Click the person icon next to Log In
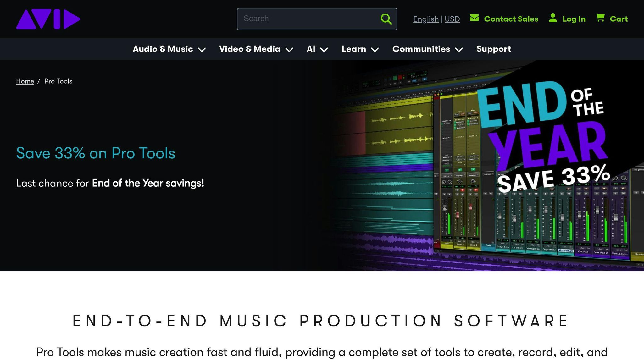This screenshot has height=362, width=644. pyautogui.click(x=553, y=19)
